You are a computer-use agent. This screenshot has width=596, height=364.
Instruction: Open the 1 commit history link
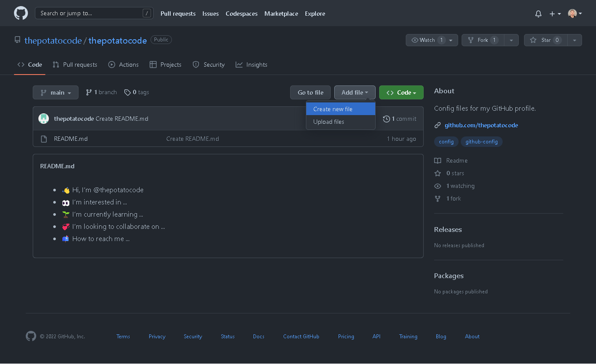400,119
